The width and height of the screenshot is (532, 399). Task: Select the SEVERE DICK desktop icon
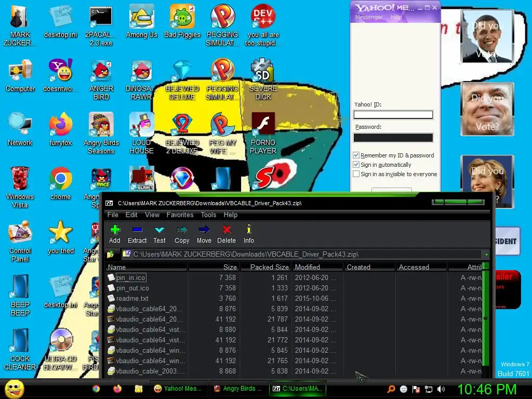coord(263,80)
